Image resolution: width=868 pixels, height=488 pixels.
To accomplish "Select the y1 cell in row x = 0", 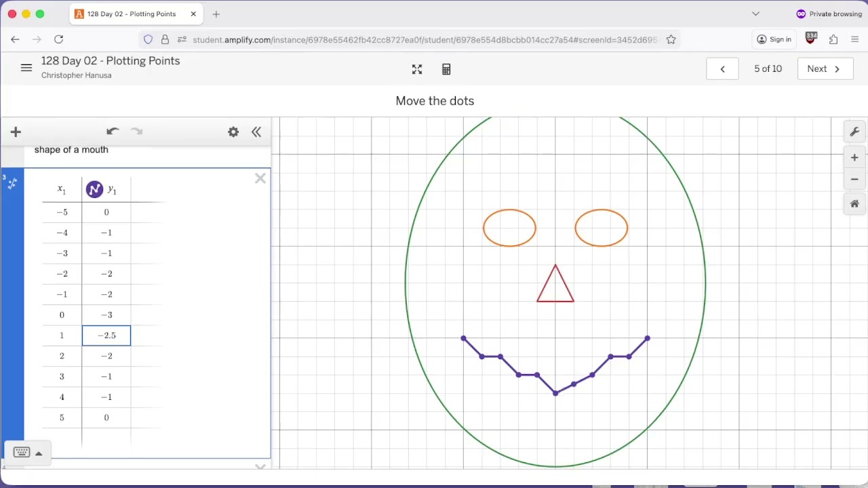I will pos(106,314).
